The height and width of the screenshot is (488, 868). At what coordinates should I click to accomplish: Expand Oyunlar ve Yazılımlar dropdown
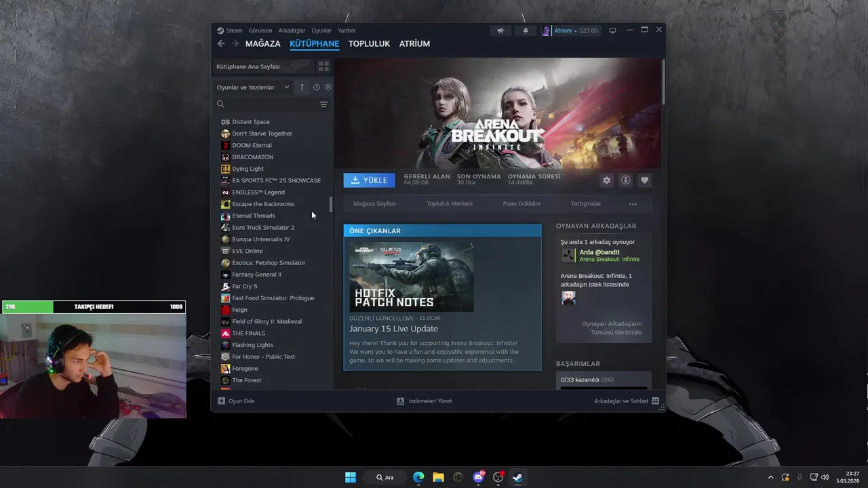253,87
